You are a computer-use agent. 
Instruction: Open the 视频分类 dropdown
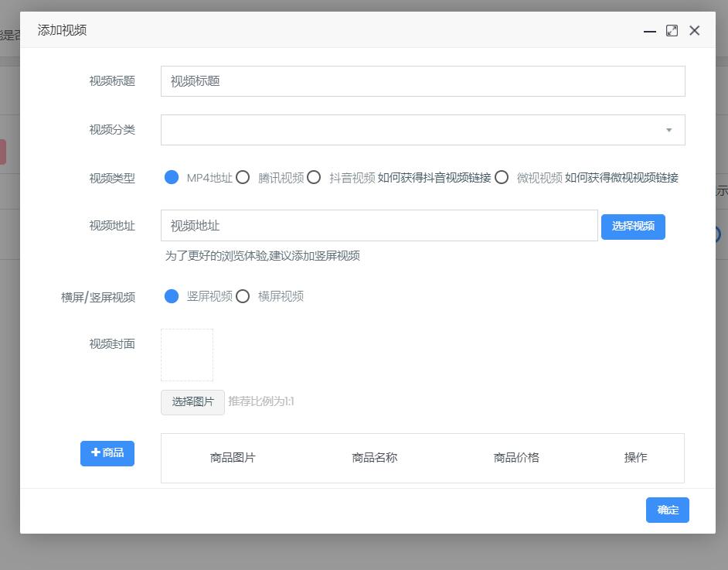tap(423, 130)
